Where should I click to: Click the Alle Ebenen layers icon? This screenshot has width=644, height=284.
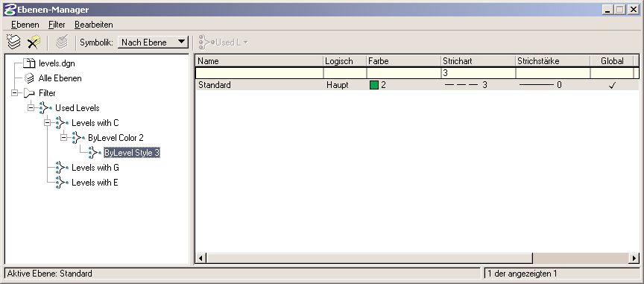29,78
